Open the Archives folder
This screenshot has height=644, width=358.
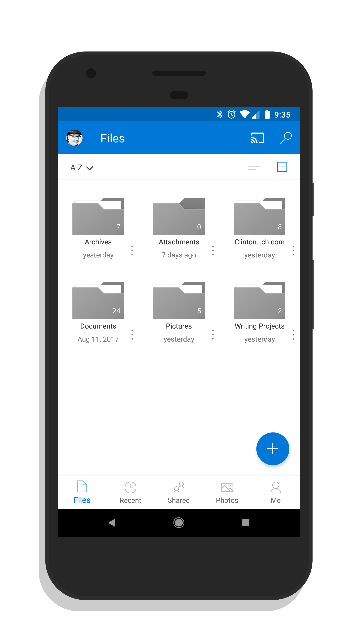(98, 216)
